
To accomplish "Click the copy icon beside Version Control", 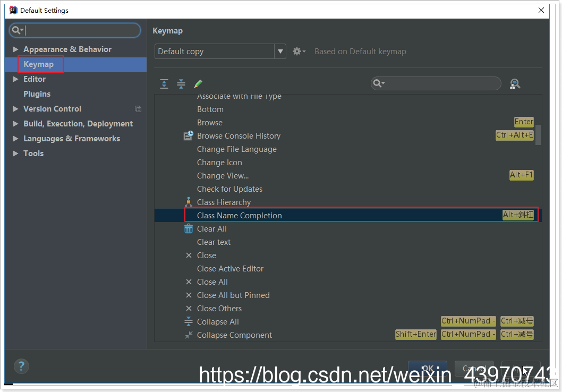I will click(138, 108).
